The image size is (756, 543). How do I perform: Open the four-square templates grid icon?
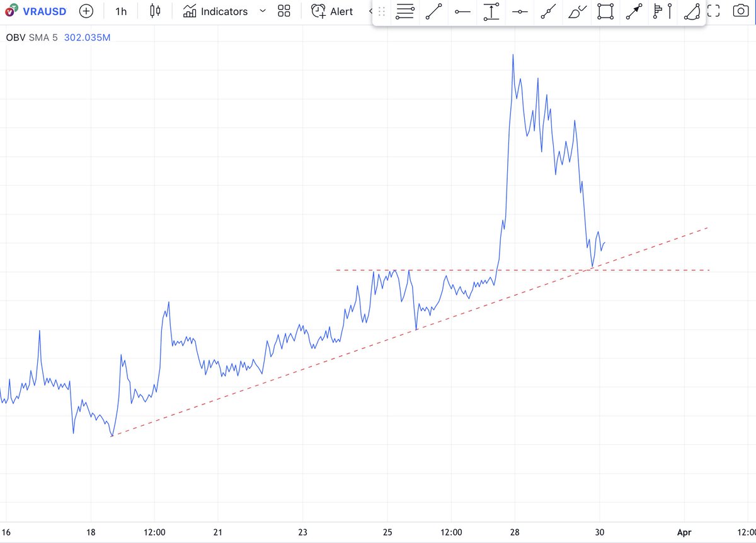284,11
